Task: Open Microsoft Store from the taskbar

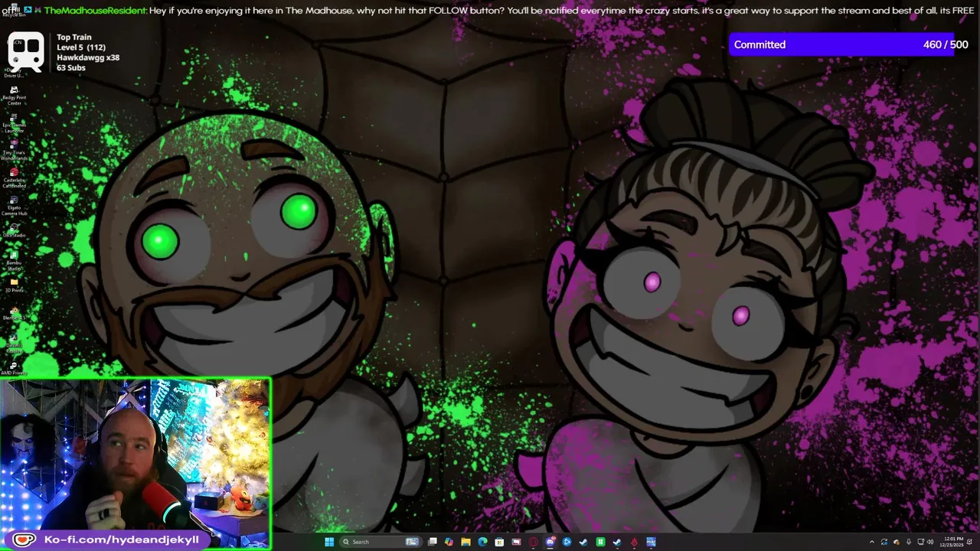Action: click(x=499, y=542)
